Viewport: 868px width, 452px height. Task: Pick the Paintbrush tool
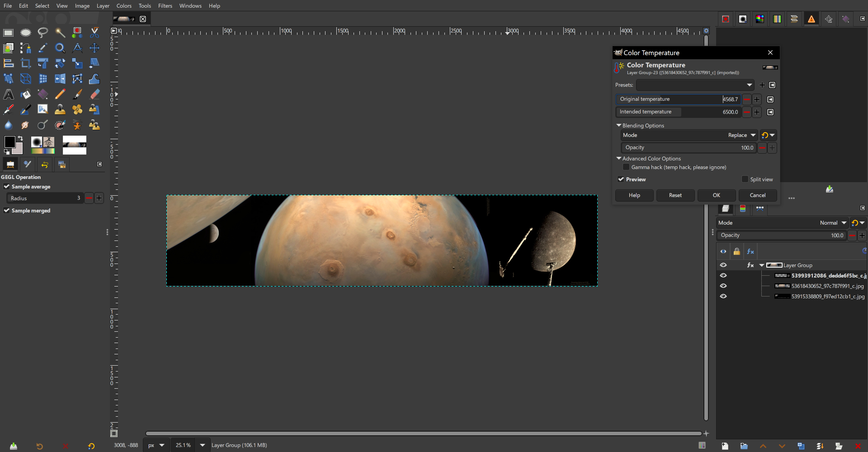coord(77,94)
